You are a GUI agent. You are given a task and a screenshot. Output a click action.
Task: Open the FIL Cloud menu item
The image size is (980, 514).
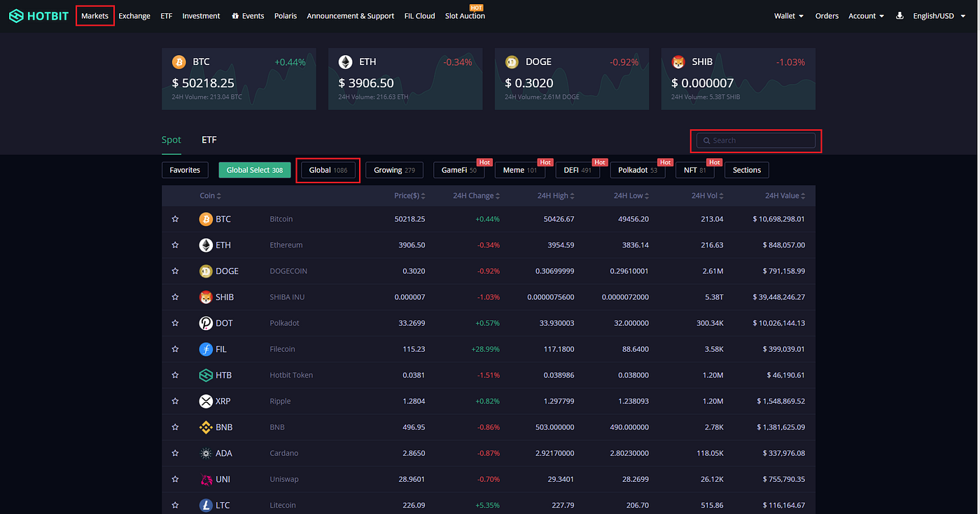click(420, 16)
